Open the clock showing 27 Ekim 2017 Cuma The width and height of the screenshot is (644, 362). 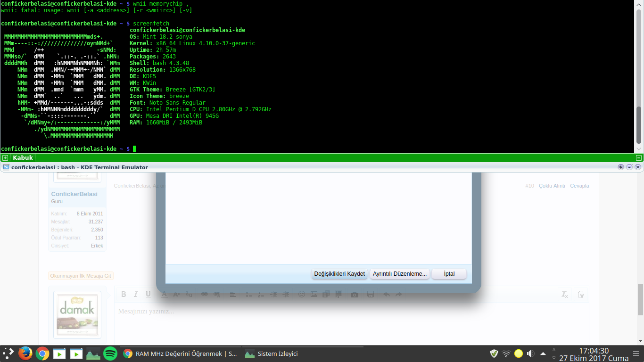[594, 354]
